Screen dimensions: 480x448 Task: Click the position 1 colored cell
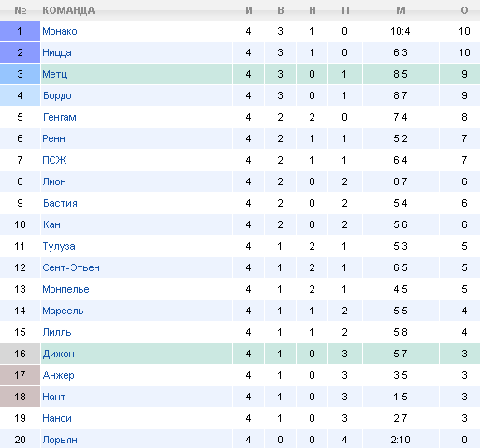point(20,31)
